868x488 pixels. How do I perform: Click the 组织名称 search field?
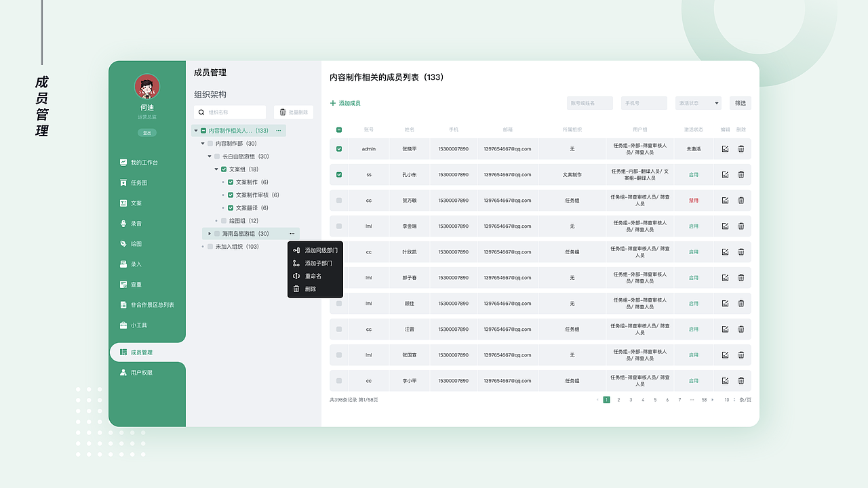pos(230,112)
